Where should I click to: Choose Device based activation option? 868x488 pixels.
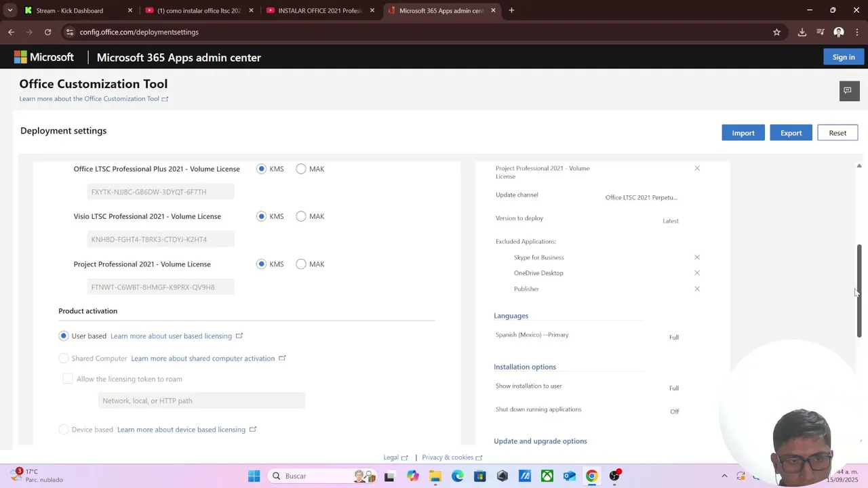64,429
